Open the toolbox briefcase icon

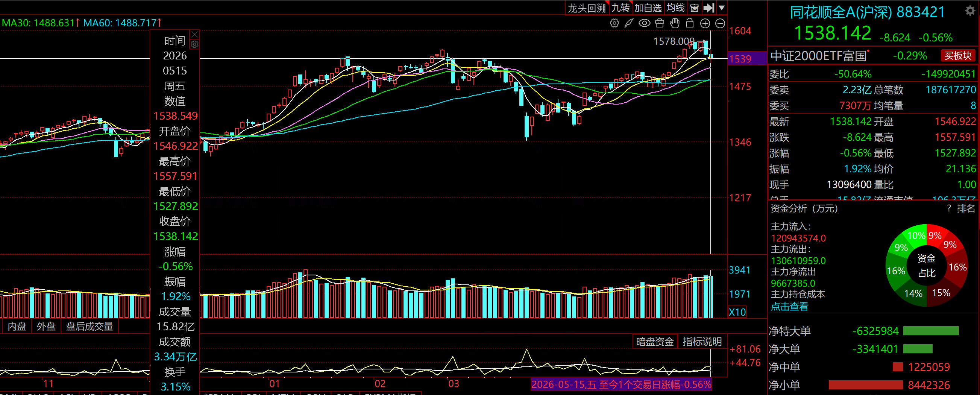pos(659,23)
